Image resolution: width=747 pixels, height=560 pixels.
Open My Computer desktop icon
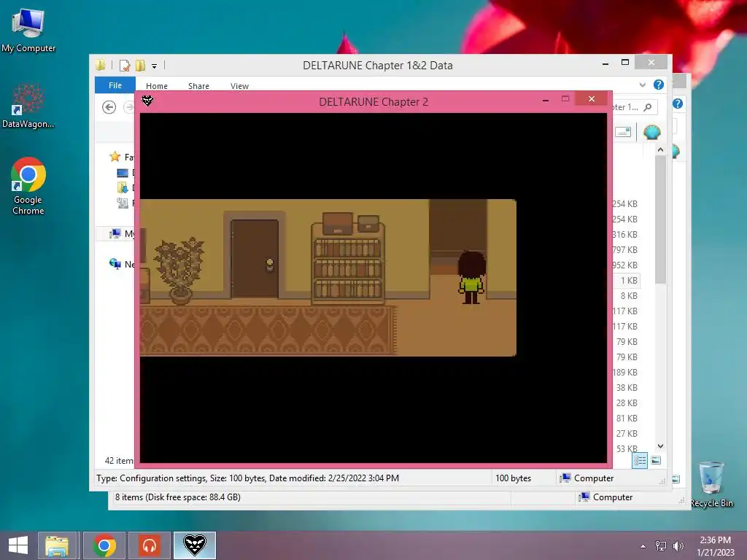coord(28,31)
